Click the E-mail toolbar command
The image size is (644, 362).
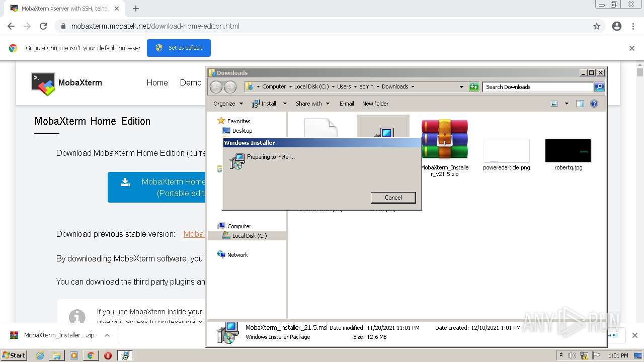click(x=347, y=104)
